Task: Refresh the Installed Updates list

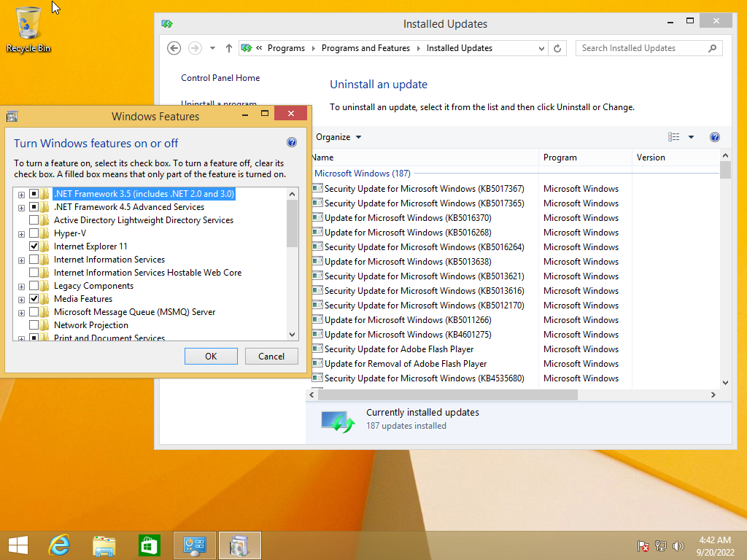Action: pos(557,48)
